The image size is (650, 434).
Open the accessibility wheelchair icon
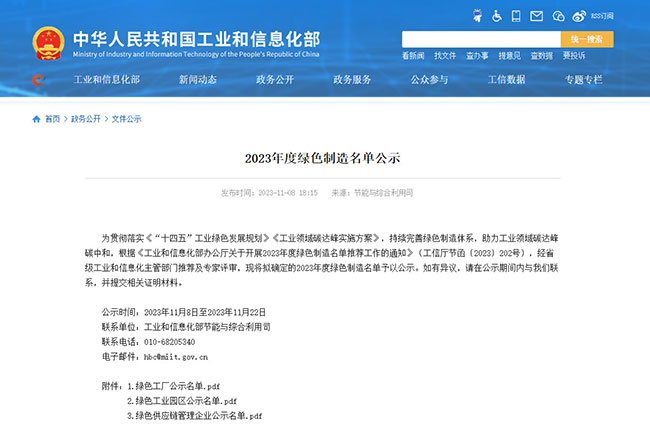pyautogui.click(x=497, y=16)
